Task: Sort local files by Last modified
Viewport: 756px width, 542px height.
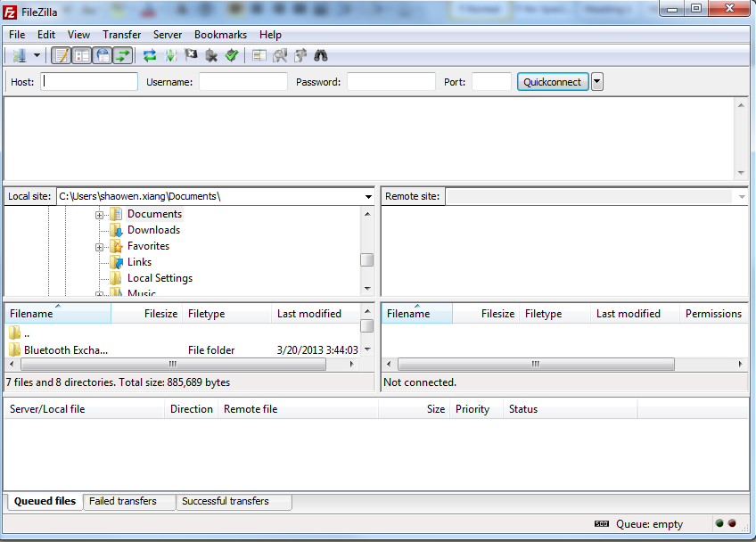Action: 316,314
